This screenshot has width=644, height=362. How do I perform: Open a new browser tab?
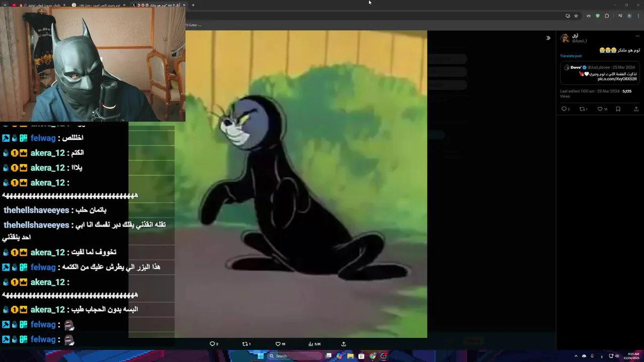[x=193, y=5]
